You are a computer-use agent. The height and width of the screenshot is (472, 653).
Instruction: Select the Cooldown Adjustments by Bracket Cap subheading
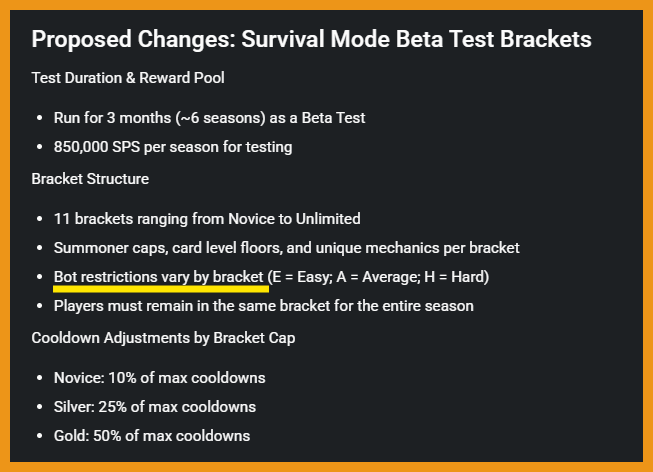[x=163, y=338]
